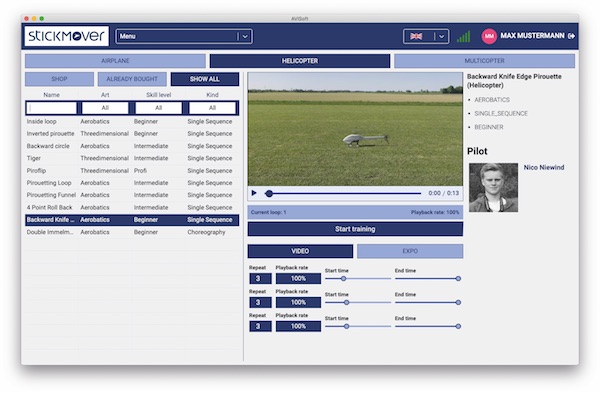Click the third row Start time slider

click(358, 326)
